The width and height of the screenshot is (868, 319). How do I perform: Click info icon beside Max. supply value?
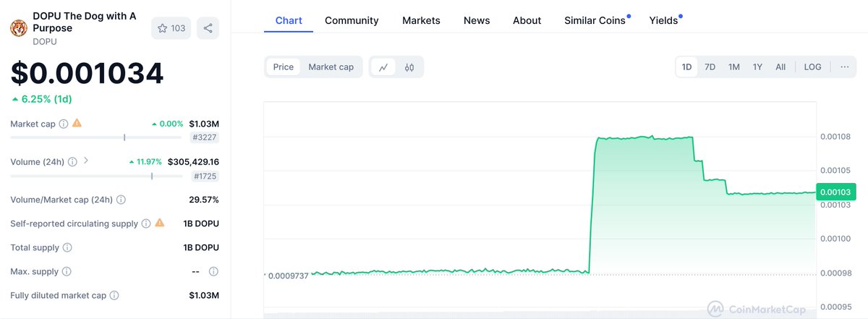(x=213, y=271)
